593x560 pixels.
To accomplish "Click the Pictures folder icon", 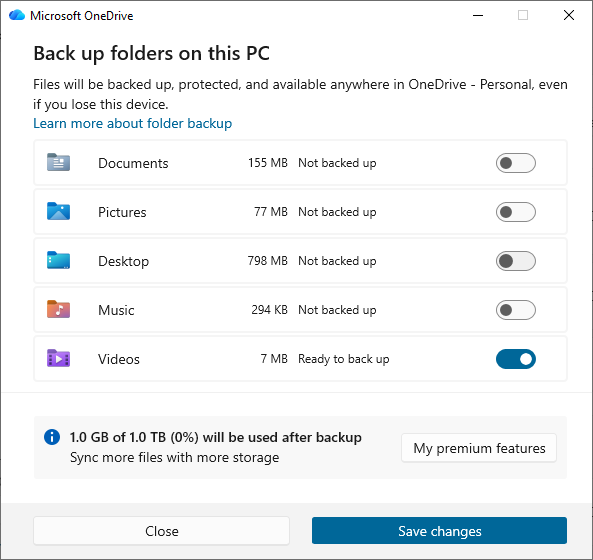I will coord(58,211).
